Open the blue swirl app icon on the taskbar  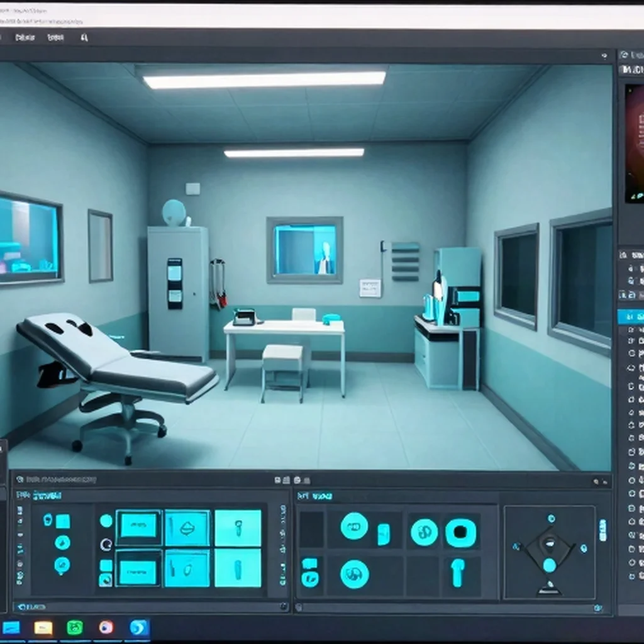pos(139,628)
